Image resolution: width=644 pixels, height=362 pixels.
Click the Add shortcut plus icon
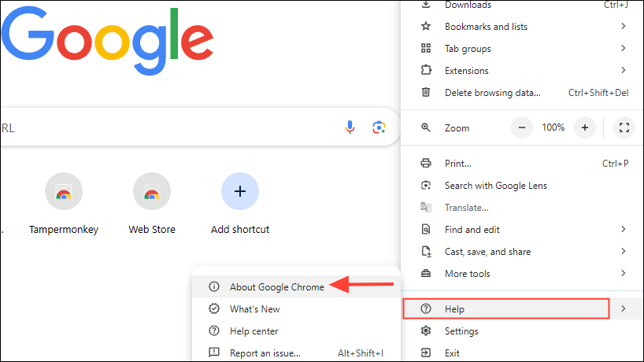point(240,191)
